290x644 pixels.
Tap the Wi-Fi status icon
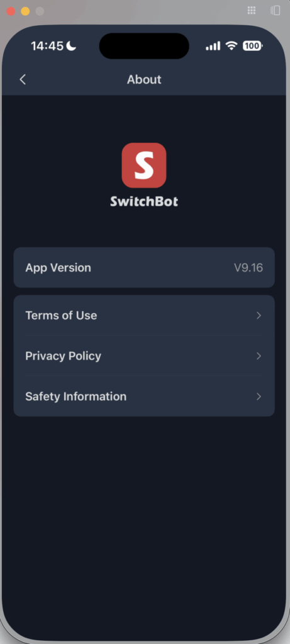[231, 46]
